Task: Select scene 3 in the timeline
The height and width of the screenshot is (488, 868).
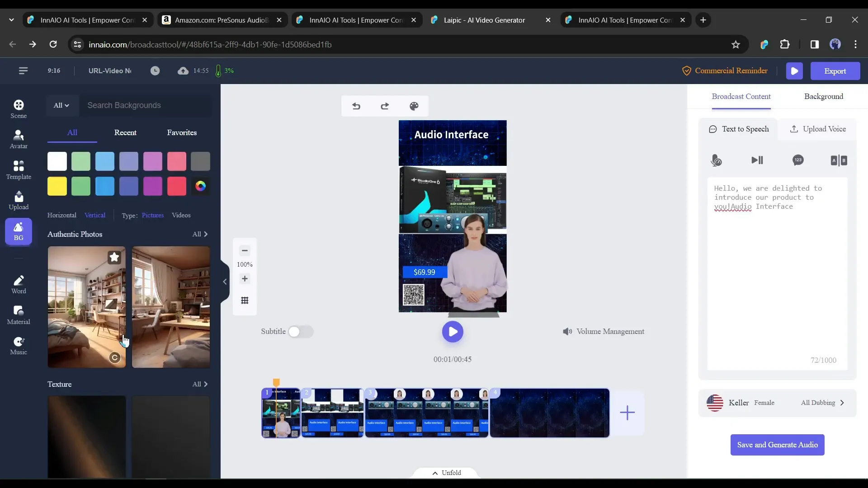Action: click(427, 413)
